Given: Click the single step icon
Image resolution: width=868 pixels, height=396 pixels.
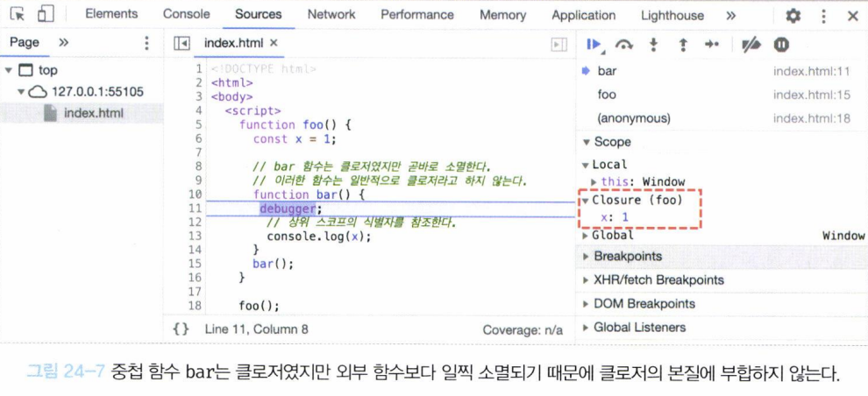Looking at the screenshot, I should click(712, 44).
